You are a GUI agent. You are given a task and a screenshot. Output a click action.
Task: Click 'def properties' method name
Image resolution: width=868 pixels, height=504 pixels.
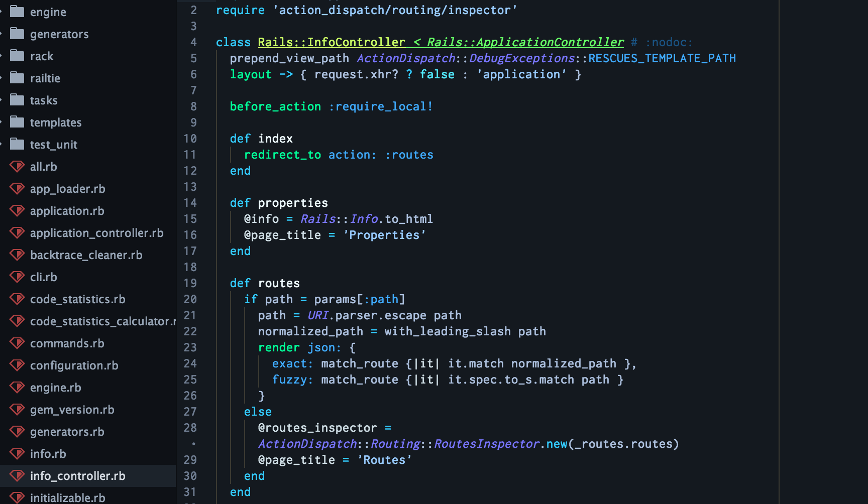(x=293, y=203)
